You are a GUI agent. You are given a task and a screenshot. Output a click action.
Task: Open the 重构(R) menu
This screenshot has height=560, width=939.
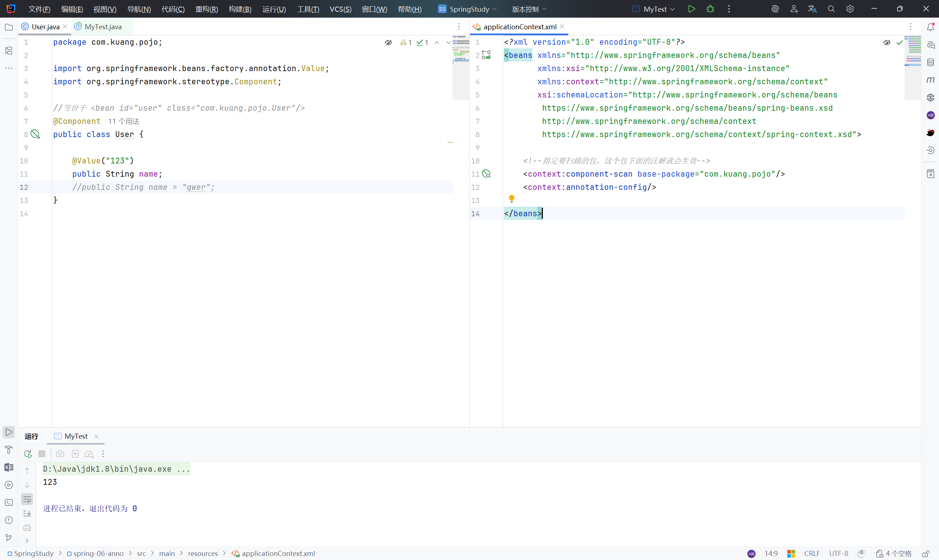coord(207,9)
